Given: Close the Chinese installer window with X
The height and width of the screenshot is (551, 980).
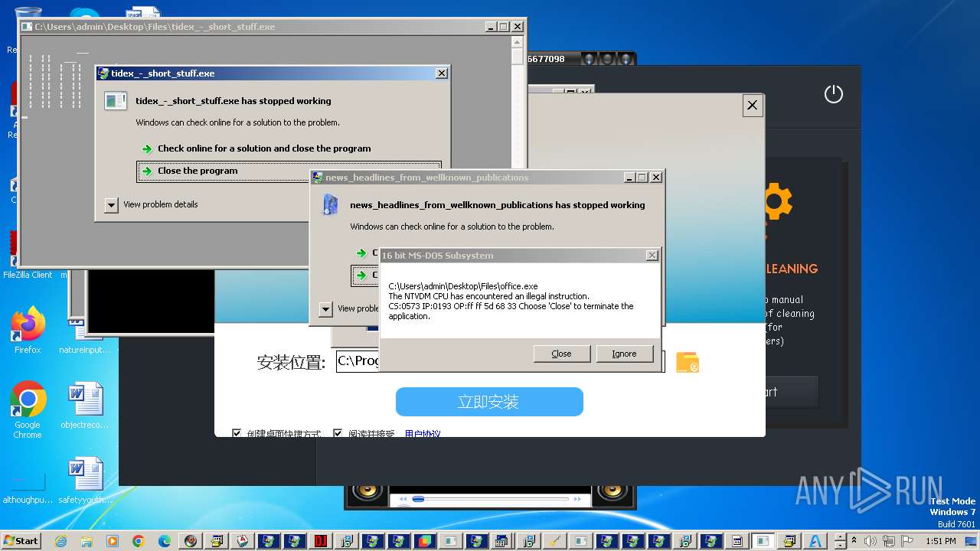Looking at the screenshot, I should 753,106.
